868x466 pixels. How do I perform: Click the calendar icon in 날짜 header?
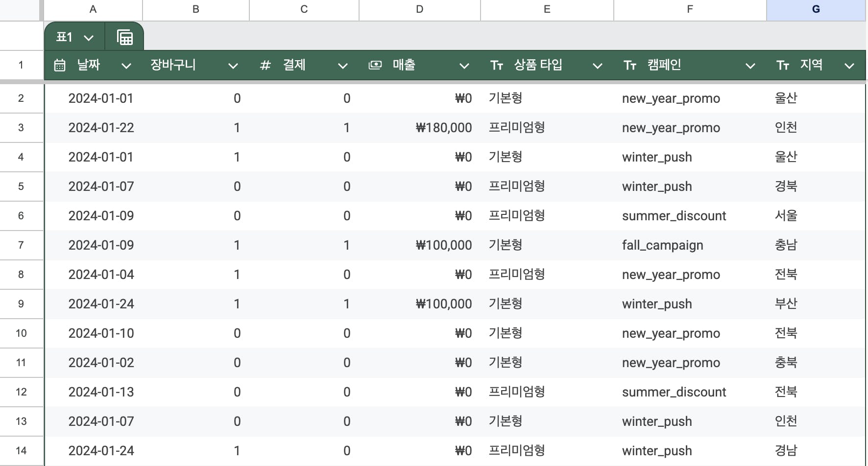(x=59, y=65)
